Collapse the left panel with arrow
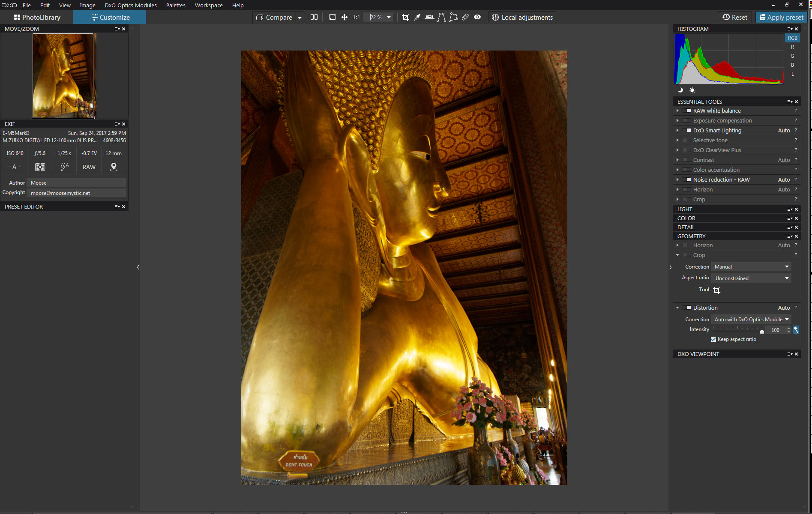 (138, 267)
